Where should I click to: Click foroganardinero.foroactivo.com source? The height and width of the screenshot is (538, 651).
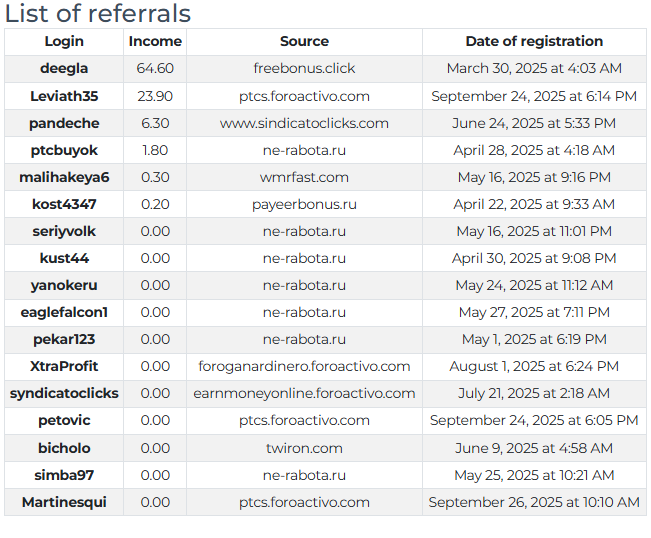[x=304, y=366]
